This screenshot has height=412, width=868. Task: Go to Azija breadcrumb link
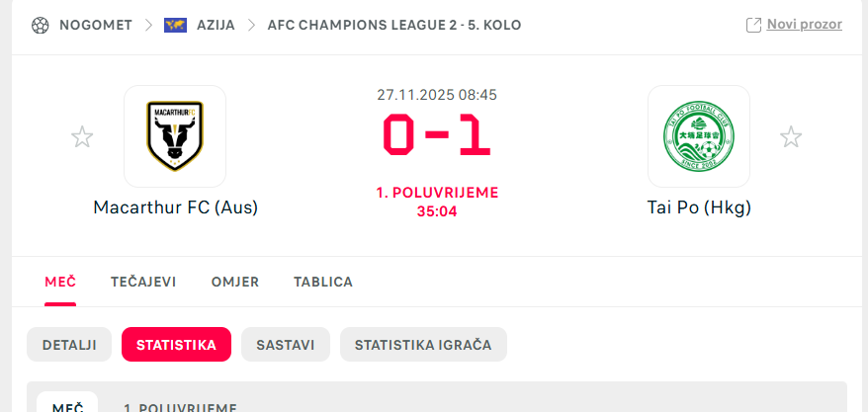216,25
